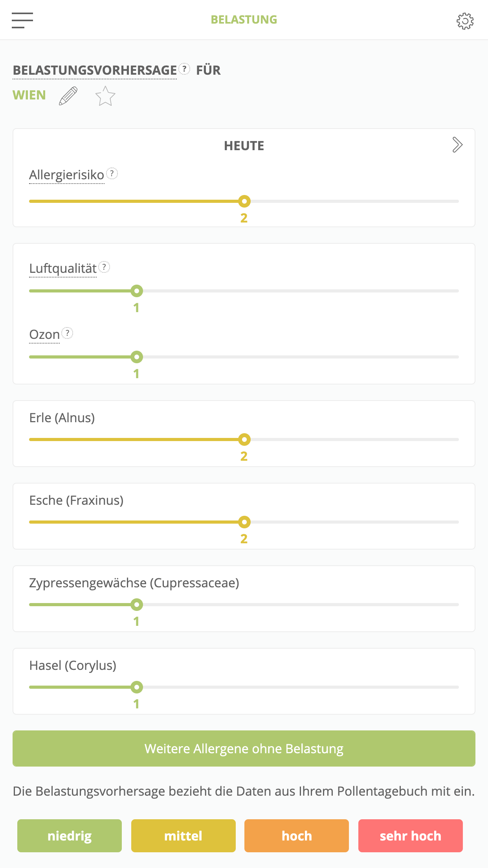
Task: Click the sehr hoch legend button
Action: point(411,836)
